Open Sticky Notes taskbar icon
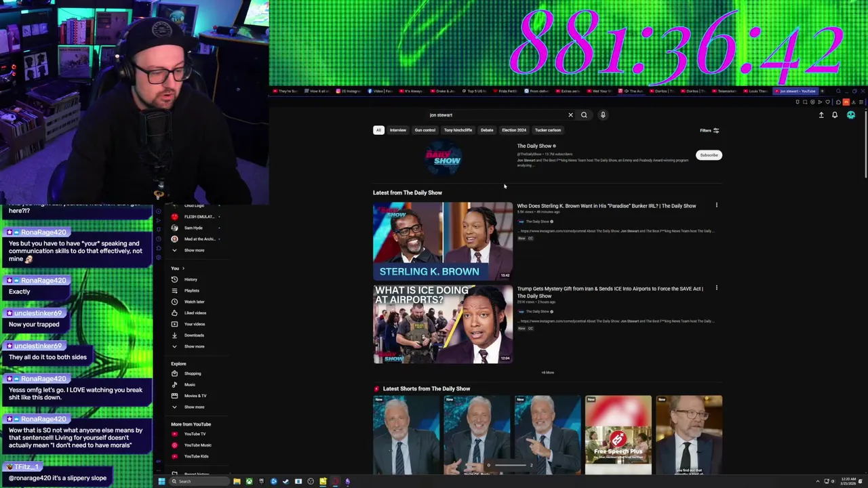 (323, 481)
